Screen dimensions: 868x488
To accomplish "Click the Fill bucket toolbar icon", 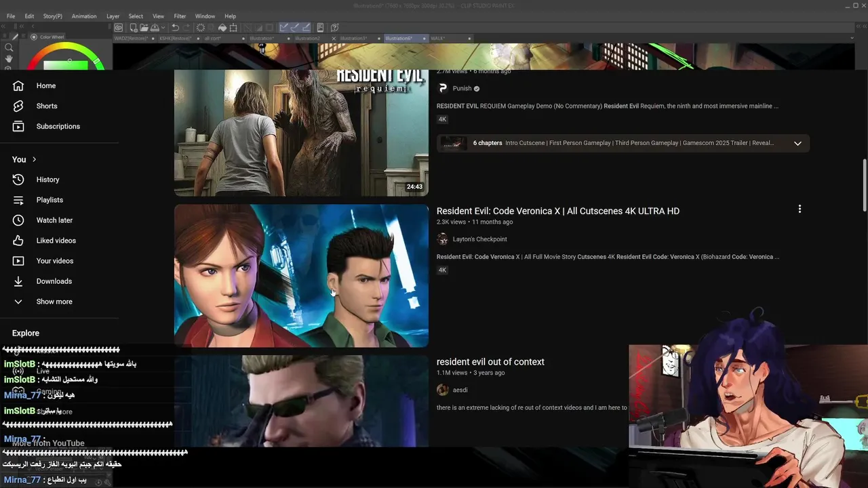I will (222, 28).
